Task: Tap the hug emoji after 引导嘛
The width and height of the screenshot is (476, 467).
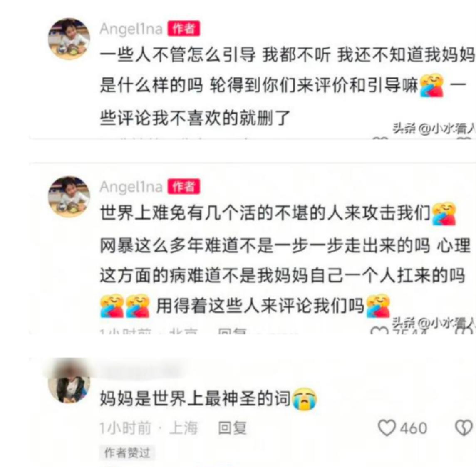Action: (431, 85)
